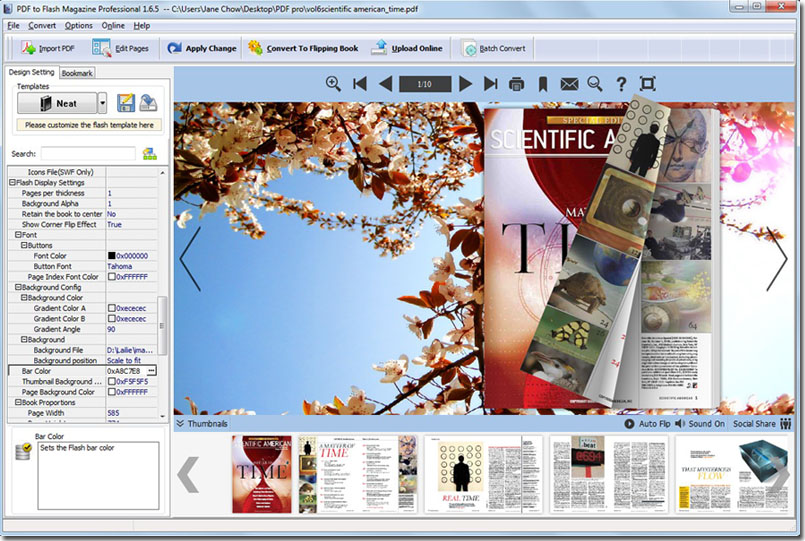
Task: Flip to previous page using left book arrow
Action: 190,259
